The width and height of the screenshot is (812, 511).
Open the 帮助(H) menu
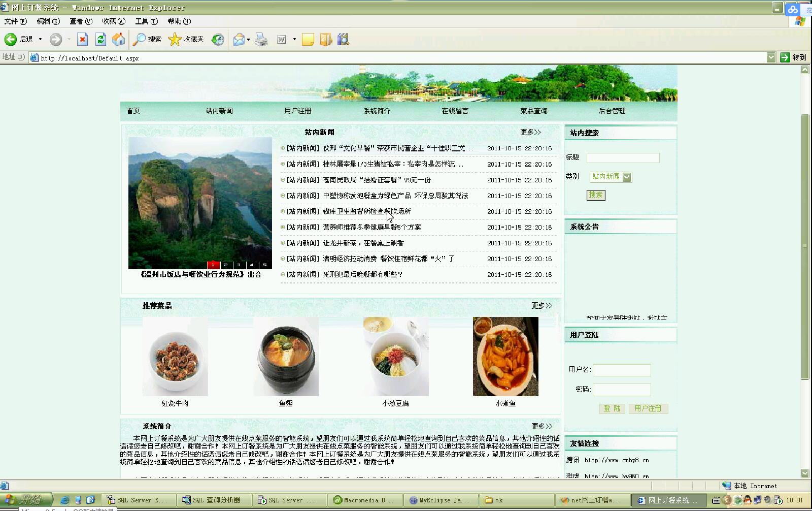[x=179, y=21]
